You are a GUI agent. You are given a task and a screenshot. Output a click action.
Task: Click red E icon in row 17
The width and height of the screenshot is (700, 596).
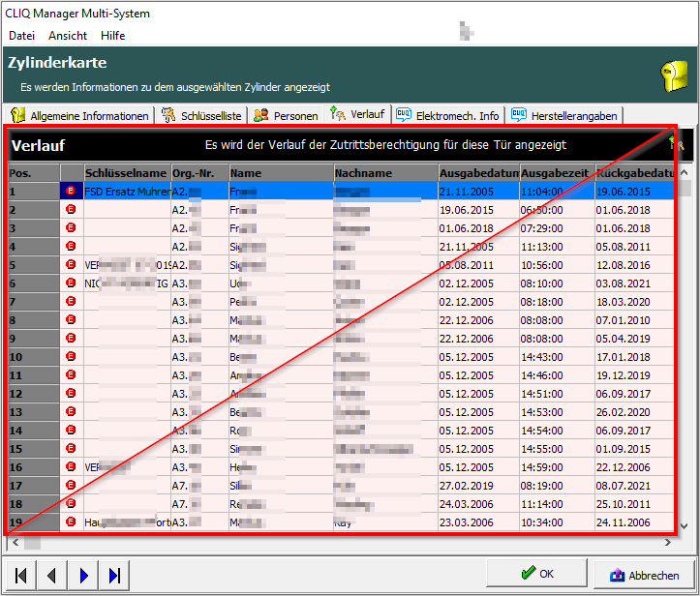(71, 485)
